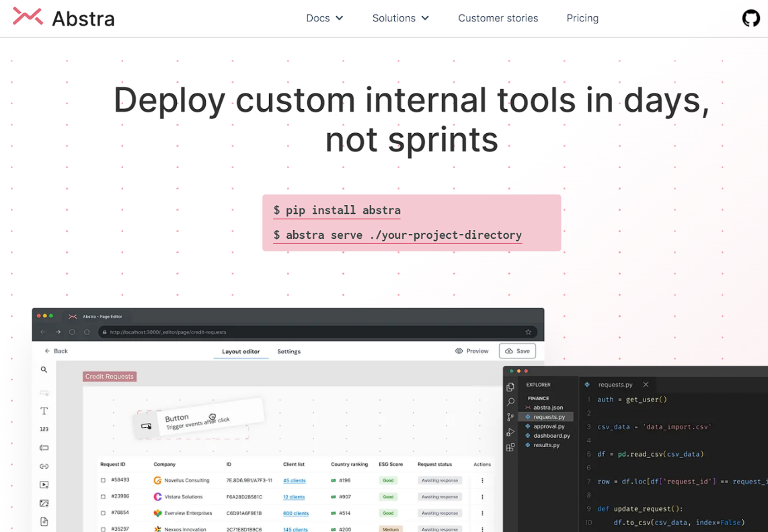Click the Abstra logo in the header

(x=64, y=17)
